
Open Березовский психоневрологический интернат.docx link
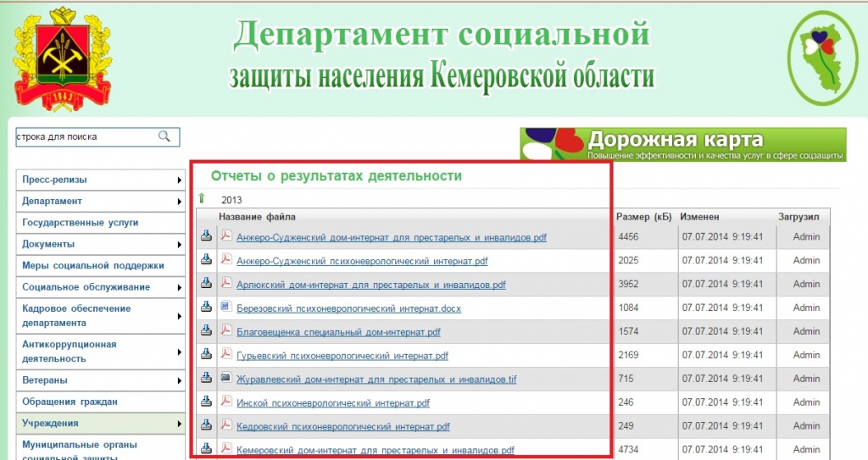[348, 309]
